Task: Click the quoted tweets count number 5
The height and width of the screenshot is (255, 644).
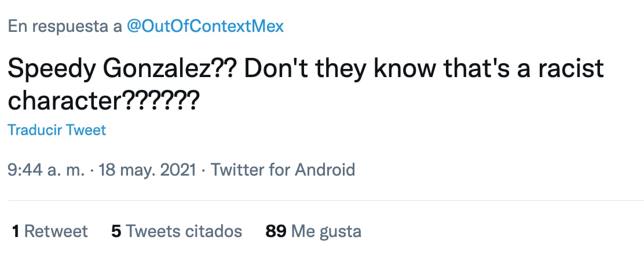Action: tap(116, 231)
